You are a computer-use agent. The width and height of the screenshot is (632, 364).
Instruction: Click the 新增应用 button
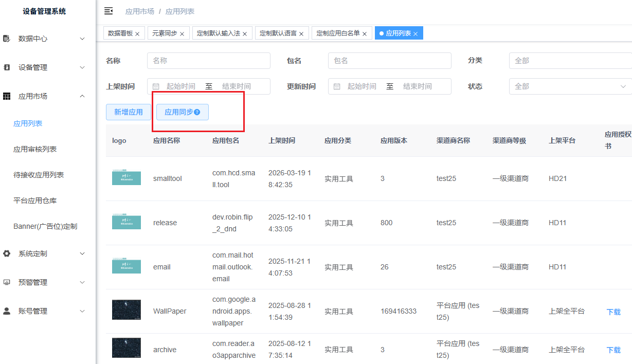point(129,112)
